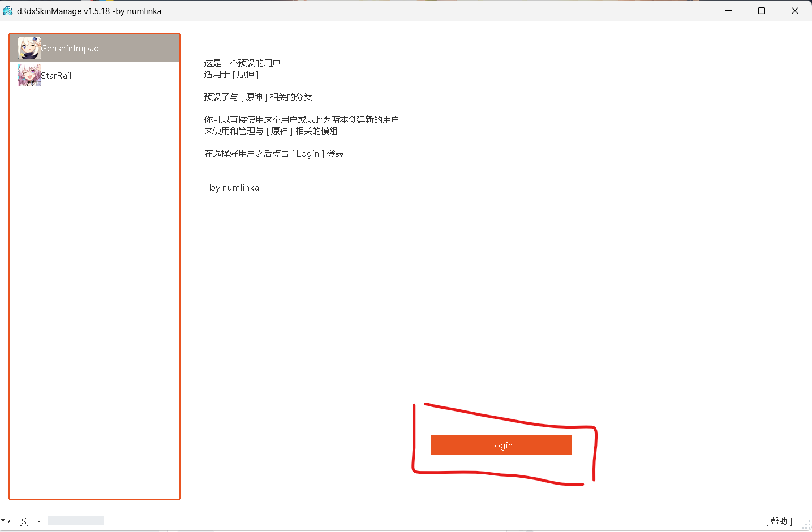Image resolution: width=812 pixels, height=532 pixels.
Task: Click the '- by numlinka' author text
Action: [x=231, y=188]
